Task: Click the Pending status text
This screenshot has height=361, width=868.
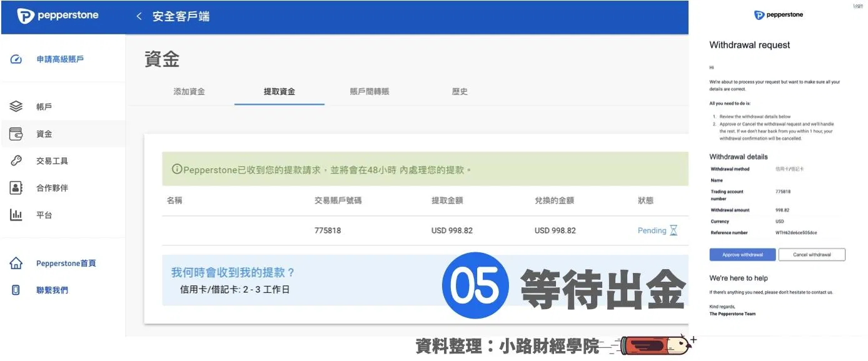Action: click(x=652, y=230)
